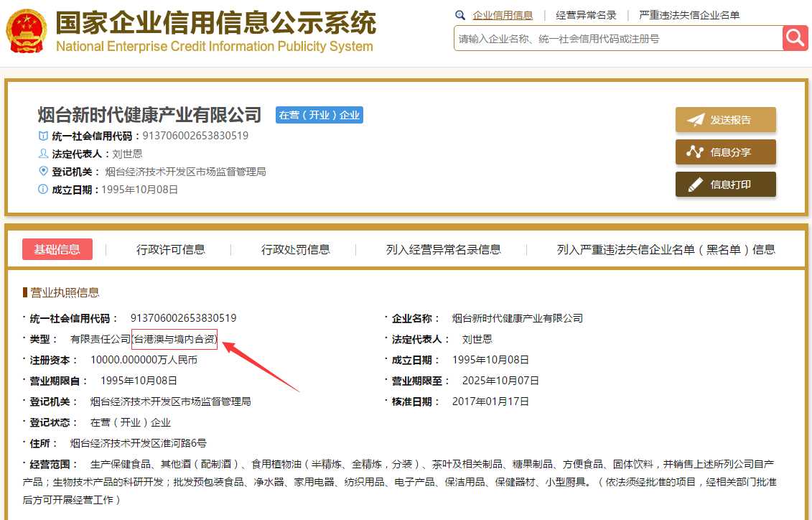This screenshot has height=520, width=812.
Task: Select the 严重违法失信企业名单 search category
Action: [x=689, y=16]
